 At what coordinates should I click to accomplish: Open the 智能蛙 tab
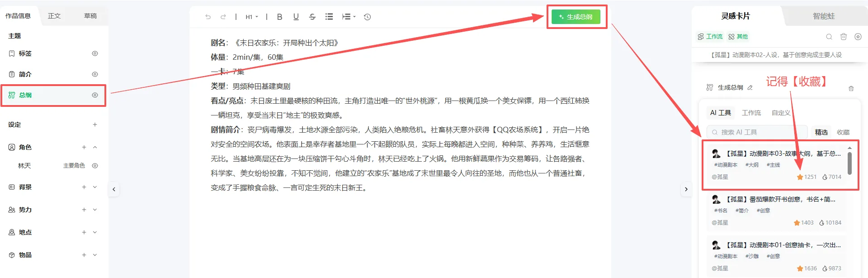point(824,16)
